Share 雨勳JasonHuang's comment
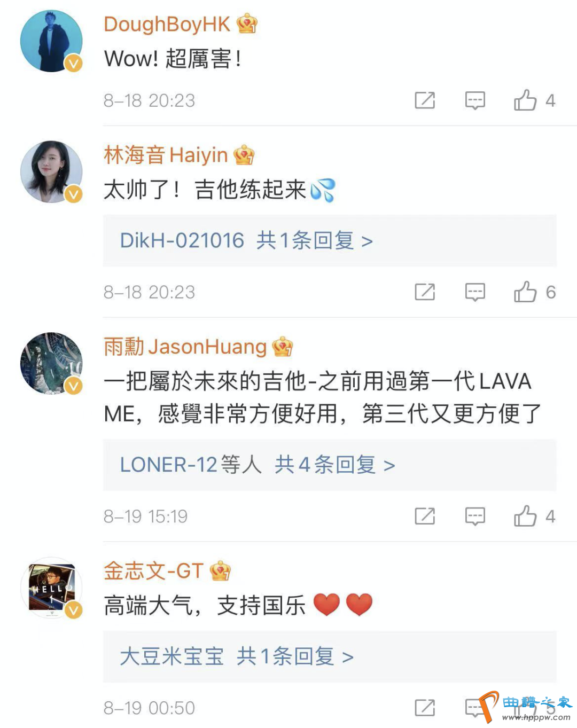The image size is (577, 728). pos(425,516)
